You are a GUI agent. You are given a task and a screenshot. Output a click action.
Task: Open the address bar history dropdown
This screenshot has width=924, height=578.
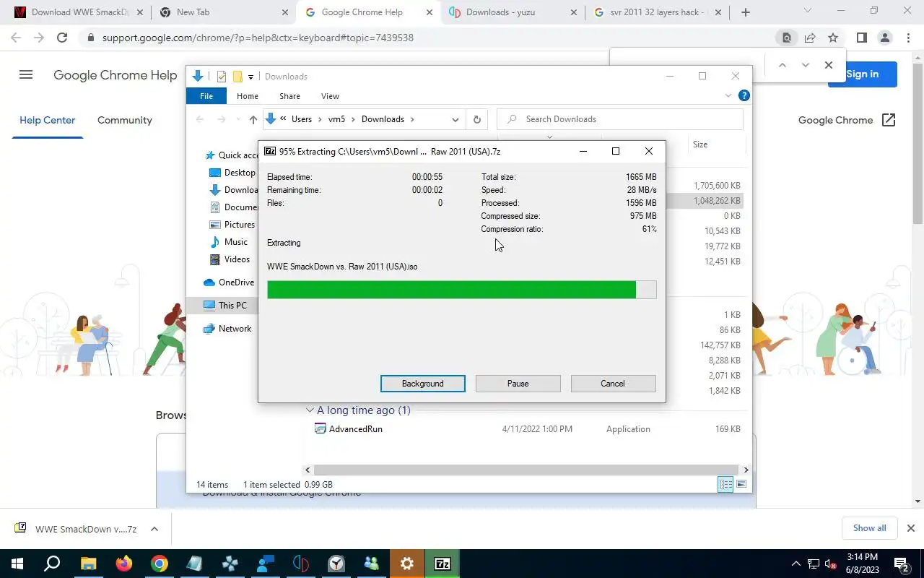(x=456, y=119)
